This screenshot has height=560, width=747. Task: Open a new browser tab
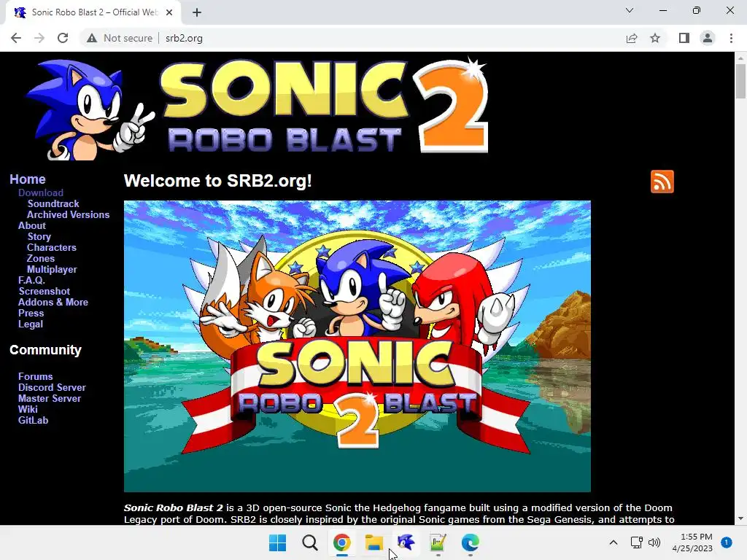click(x=197, y=12)
